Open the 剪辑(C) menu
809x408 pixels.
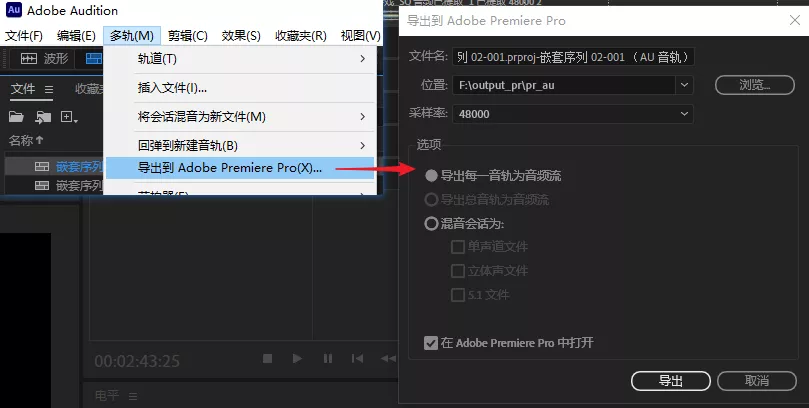188,36
